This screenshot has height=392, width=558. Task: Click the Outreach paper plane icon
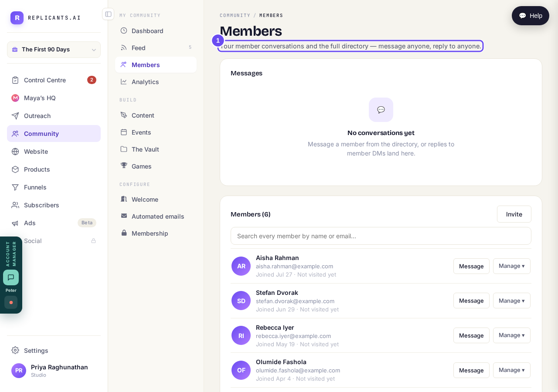point(15,116)
